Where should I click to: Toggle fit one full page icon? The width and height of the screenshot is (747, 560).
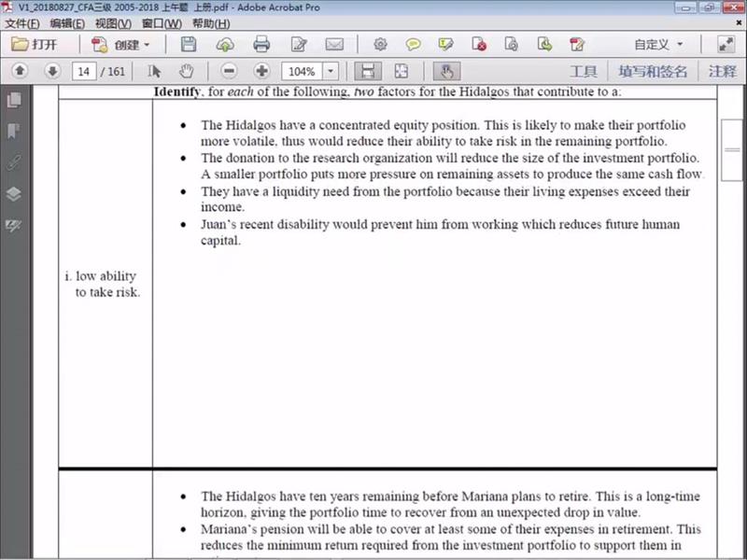(x=402, y=72)
